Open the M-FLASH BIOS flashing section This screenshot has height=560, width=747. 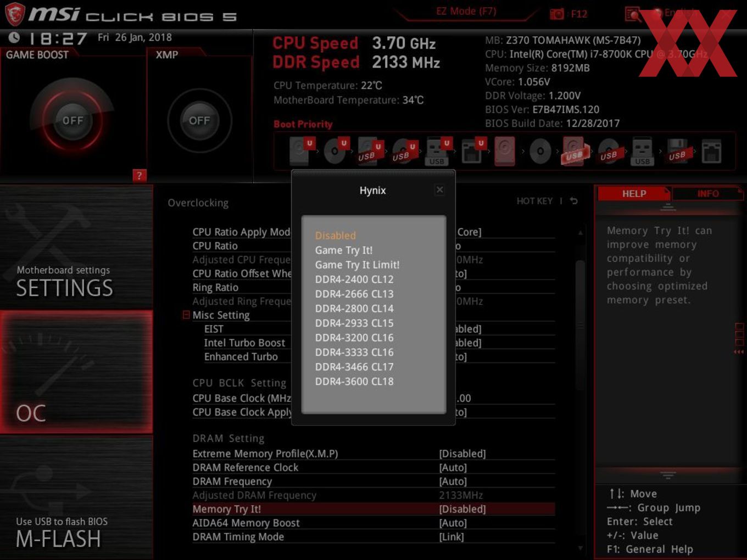[x=76, y=497]
